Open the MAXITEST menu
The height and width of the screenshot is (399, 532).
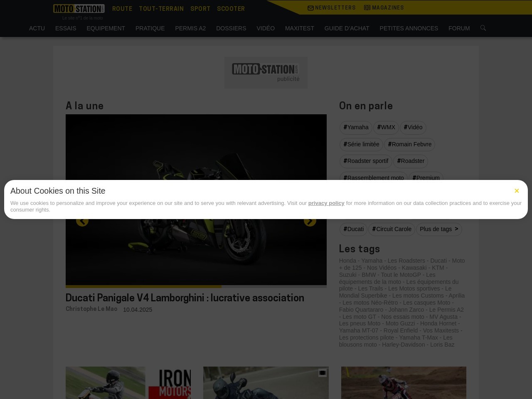coord(300,28)
